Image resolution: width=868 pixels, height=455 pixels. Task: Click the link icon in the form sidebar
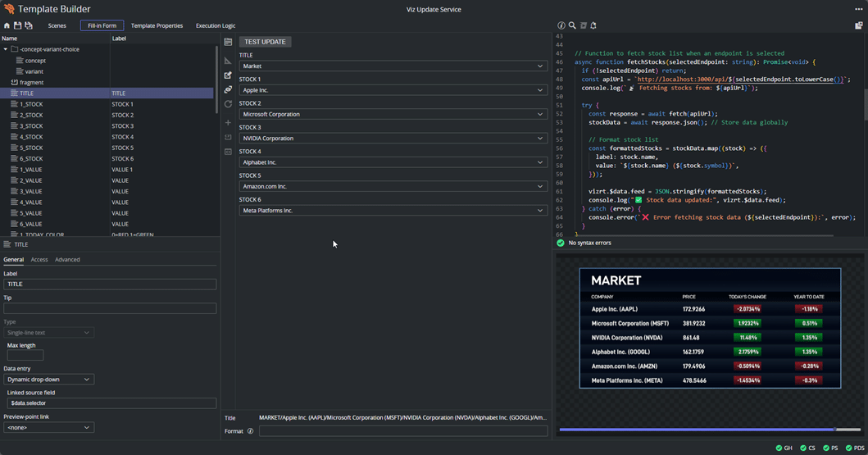228,89
